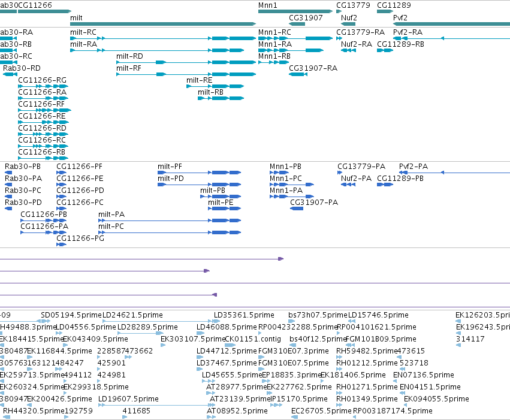Open the milt-PA protein label
This screenshot has width=510, height=420.
pyautogui.click(x=111, y=214)
